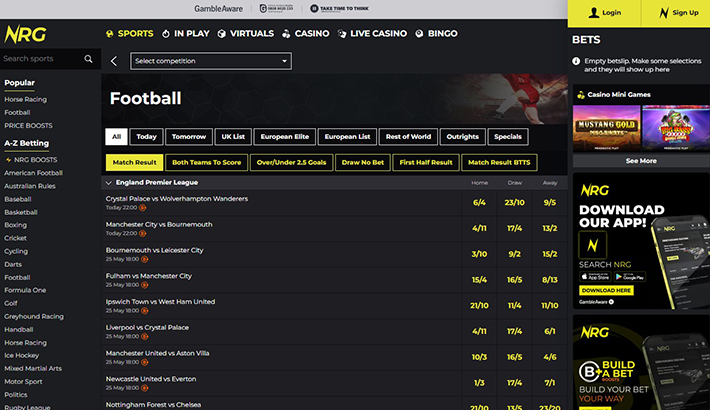The height and width of the screenshot is (410, 710).
Task: Open Mixed Martial Arts in the sidebar
Action: click(33, 369)
